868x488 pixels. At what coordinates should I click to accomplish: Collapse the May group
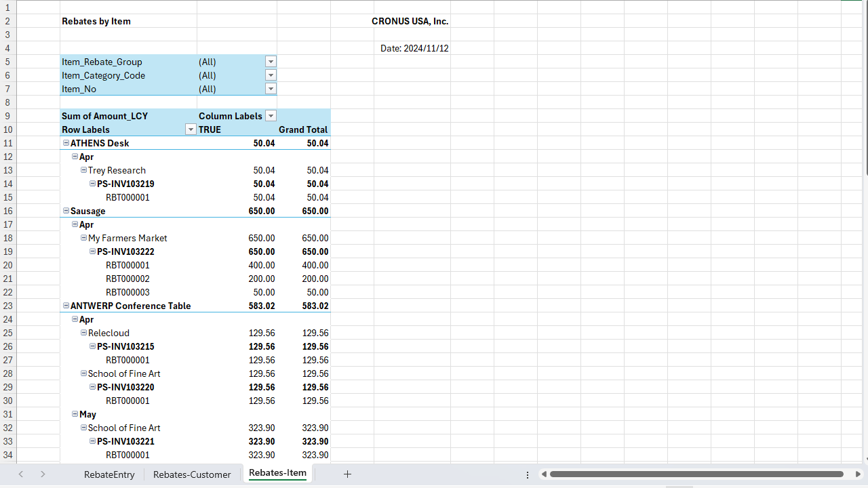75,414
